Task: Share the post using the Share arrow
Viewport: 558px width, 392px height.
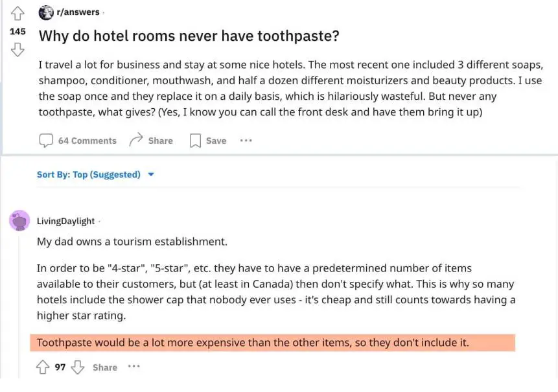Action: point(150,140)
